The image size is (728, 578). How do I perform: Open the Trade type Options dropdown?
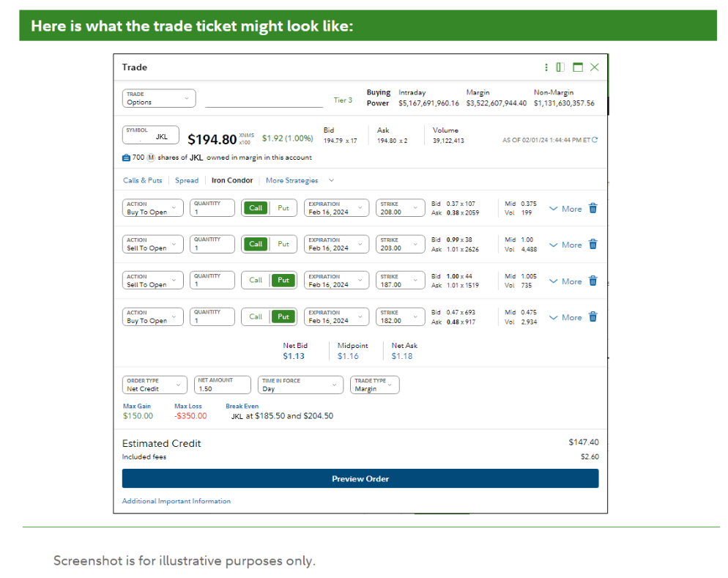pyautogui.click(x=159, y=98)
